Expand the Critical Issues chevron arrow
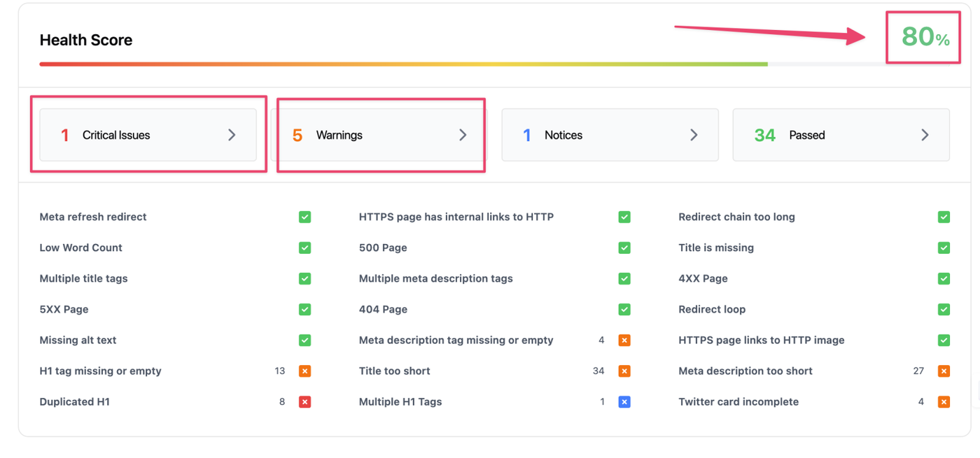Viewport: 980px width, 458px height. [232, 135]
